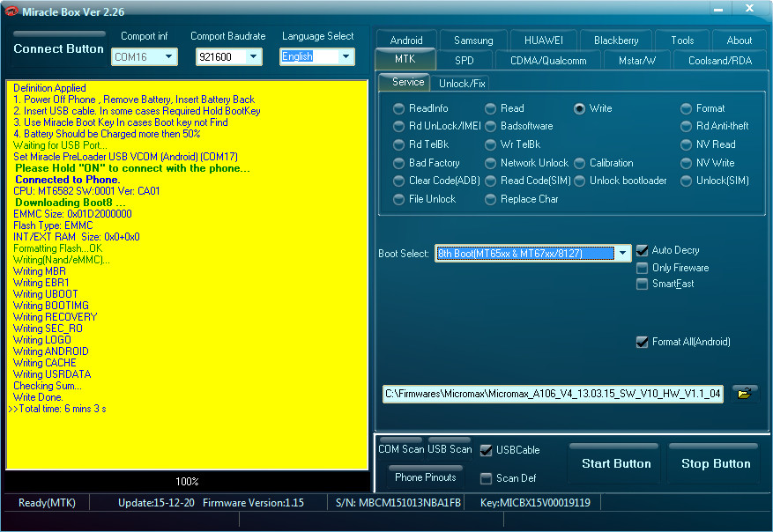The image size is (773, 532).
Task: Click the firmware file path field
Action: tap(554, 394)
